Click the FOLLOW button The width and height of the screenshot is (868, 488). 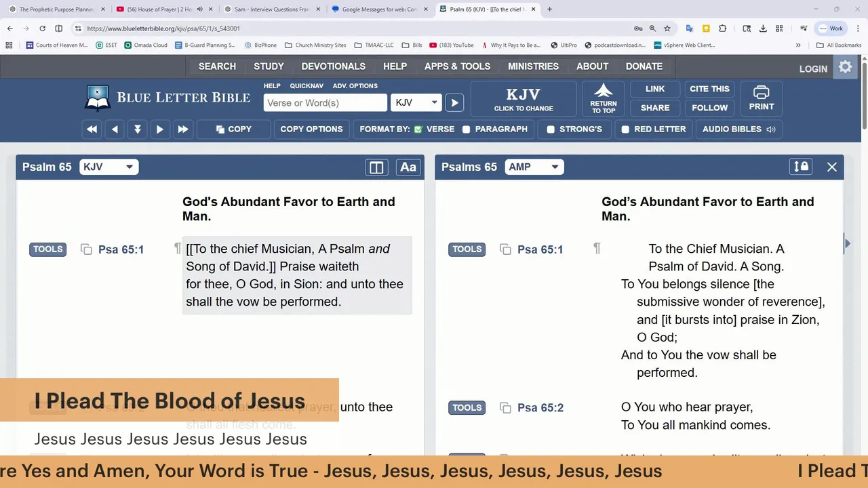pyautogui.click(x=709, y=108)
